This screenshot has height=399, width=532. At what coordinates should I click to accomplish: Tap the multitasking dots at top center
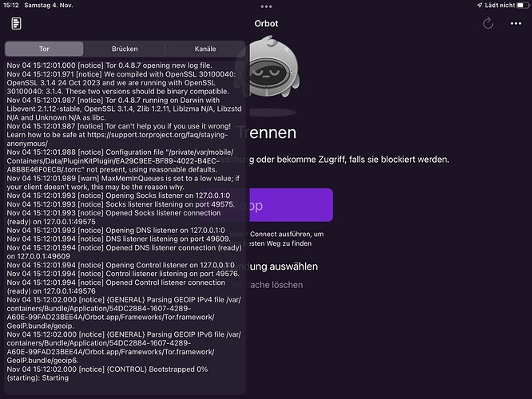266,6
